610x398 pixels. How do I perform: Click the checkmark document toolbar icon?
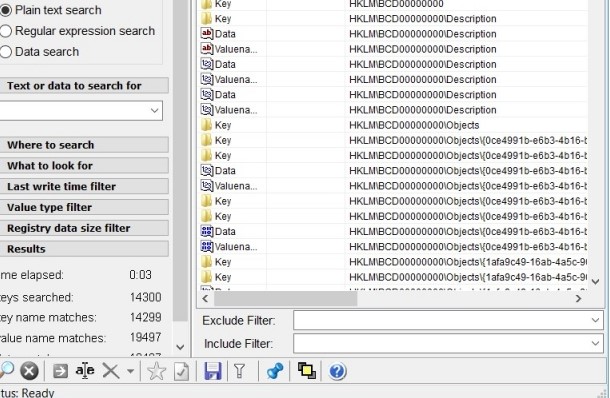pos(181,371)
